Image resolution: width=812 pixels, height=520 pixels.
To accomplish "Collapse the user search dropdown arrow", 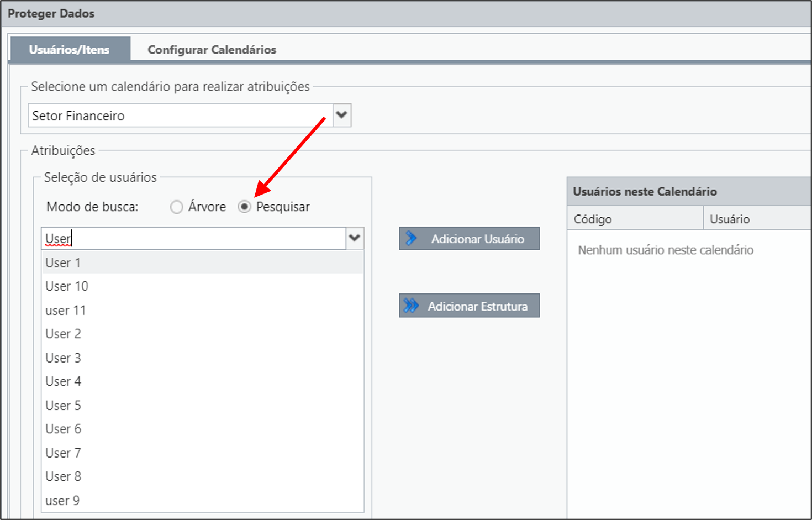I will [355, 238].
